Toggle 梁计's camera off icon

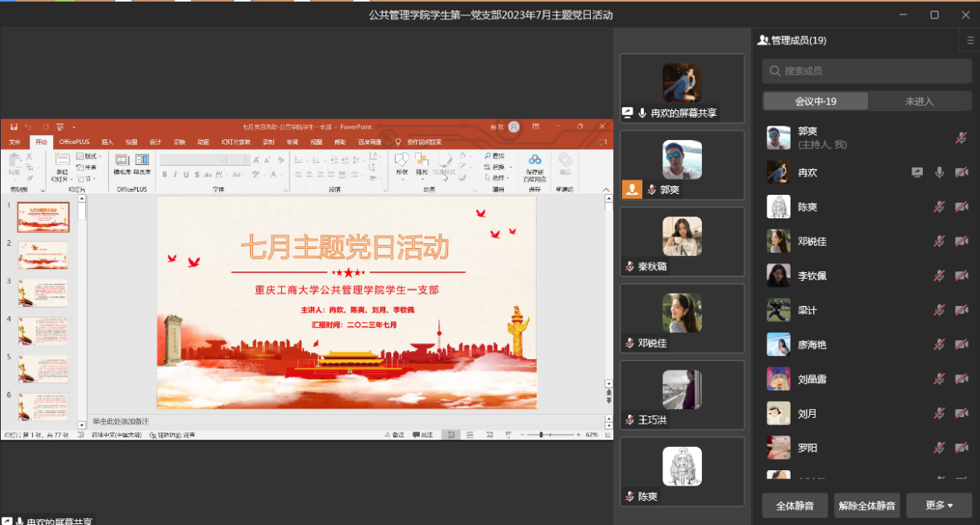pos(961,311)
